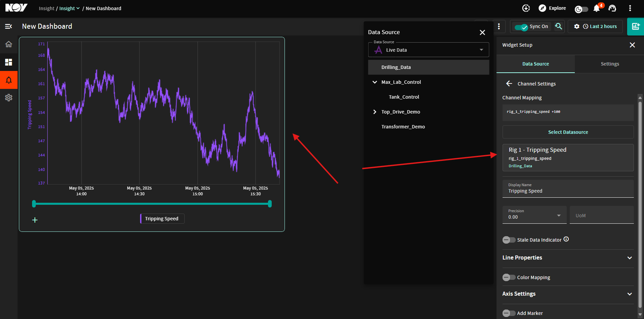
Task: Click the add widget teal button
Action: 636,26
